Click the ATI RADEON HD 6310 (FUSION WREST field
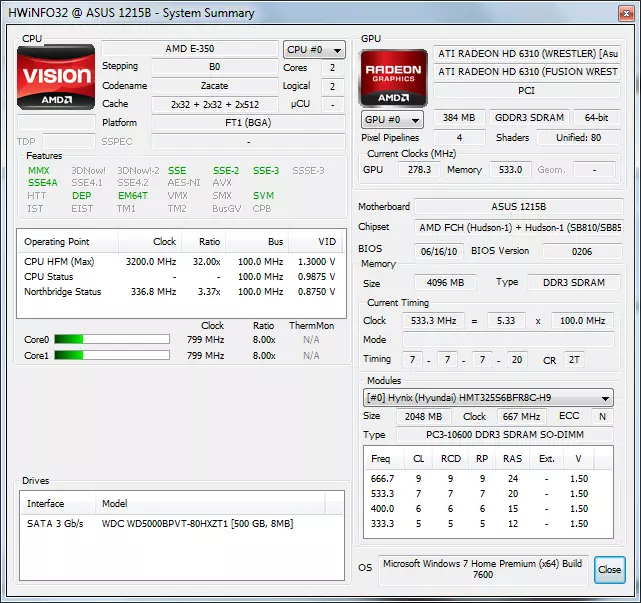The image size is (641, 603). click(527, 72)
